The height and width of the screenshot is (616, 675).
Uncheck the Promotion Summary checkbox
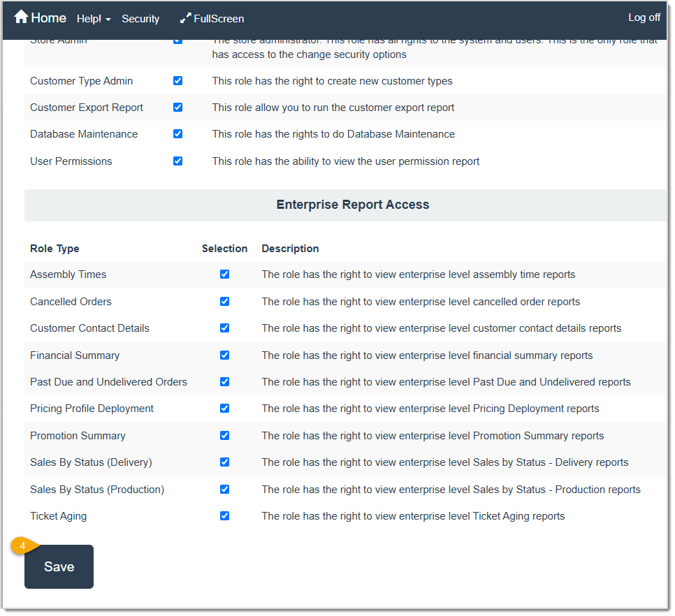click(224, 435)
